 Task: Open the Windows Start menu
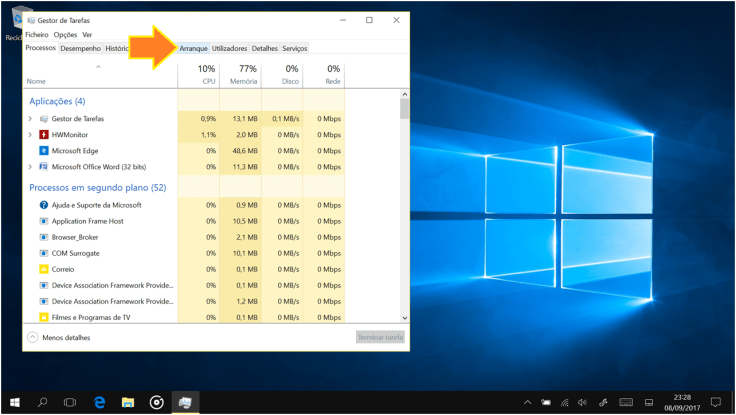14,402
